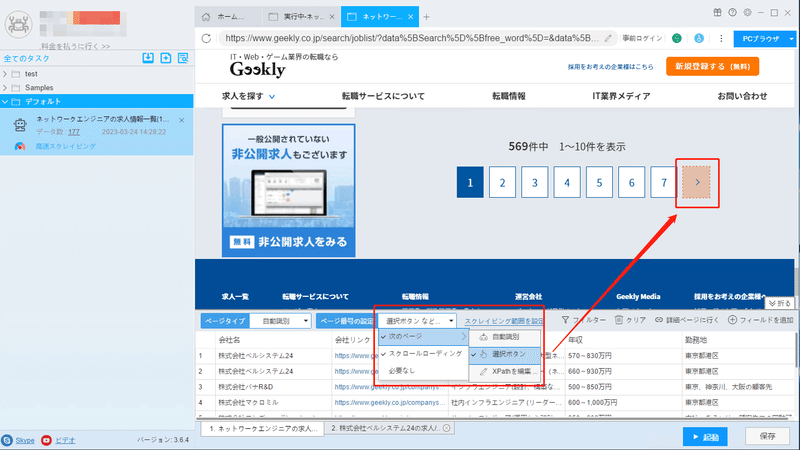800x450 pixels.
Task: Choose 自動識別 submenu item
Action: click(x=505, y=337)
